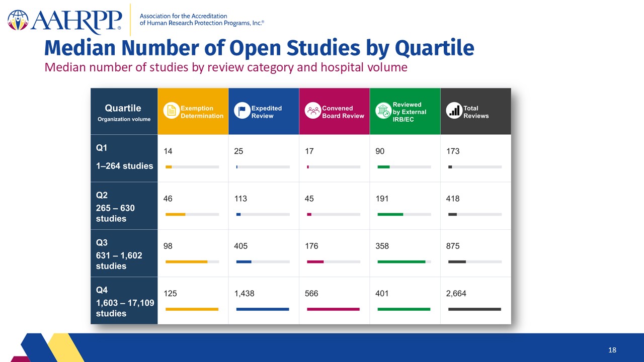
Task: Click the 'Q1 1–264 studies' row label
Action: [x=124, y=158]
